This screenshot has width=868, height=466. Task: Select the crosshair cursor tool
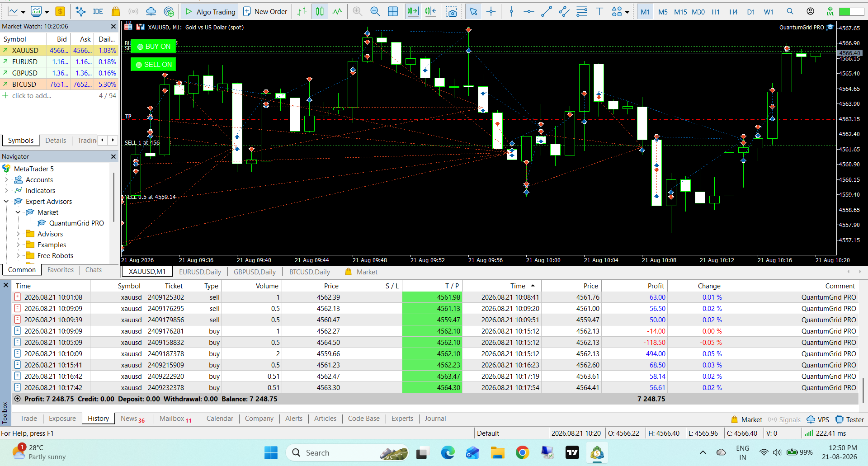(491, 12)
